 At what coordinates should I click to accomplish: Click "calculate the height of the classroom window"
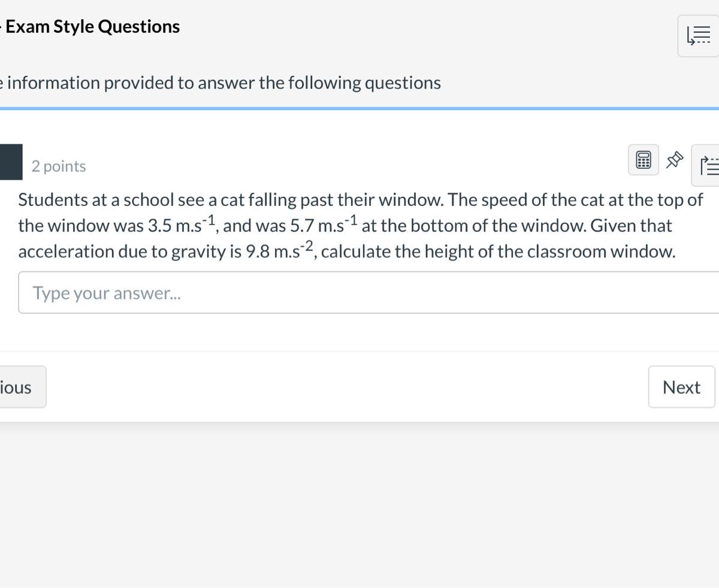(x=498, y=251)
